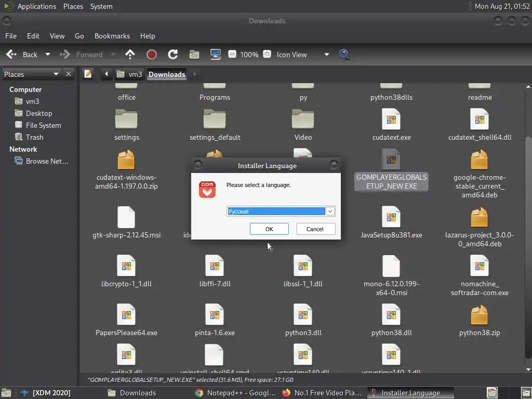Close the Places side pane
The width and height of the screenshot is (532, 399).
pyautogui.click(x=69, y=74)
